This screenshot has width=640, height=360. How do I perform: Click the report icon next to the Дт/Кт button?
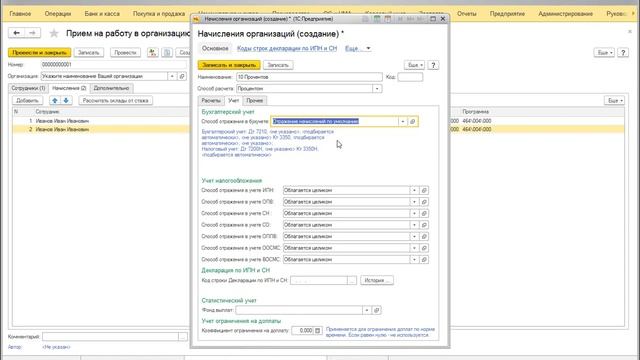pyautogui.click(x=167, y=53)
